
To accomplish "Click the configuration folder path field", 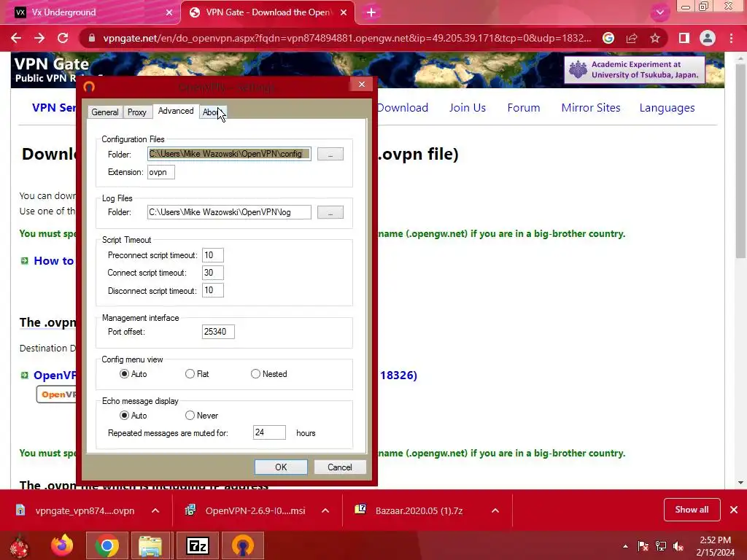I will coord(229,154).
